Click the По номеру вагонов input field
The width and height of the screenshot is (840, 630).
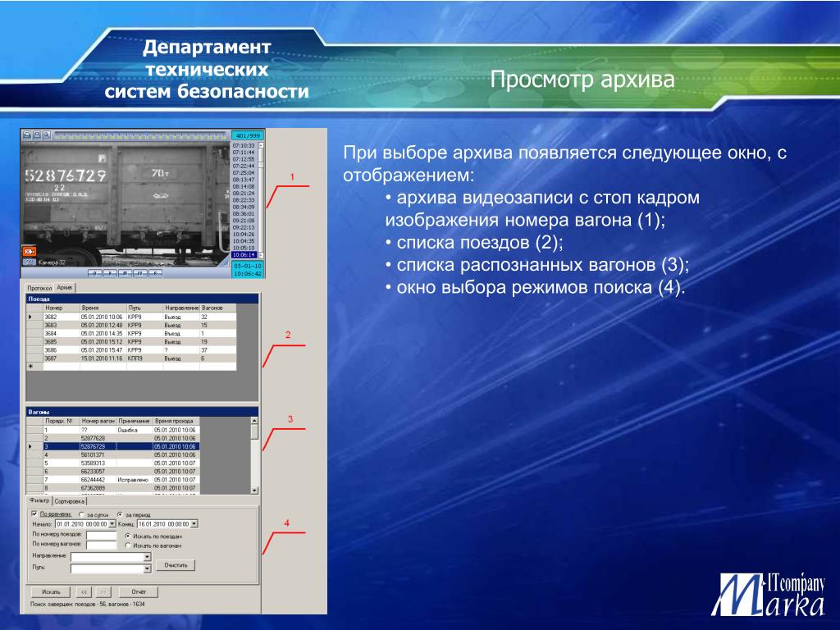pos(102,546)
